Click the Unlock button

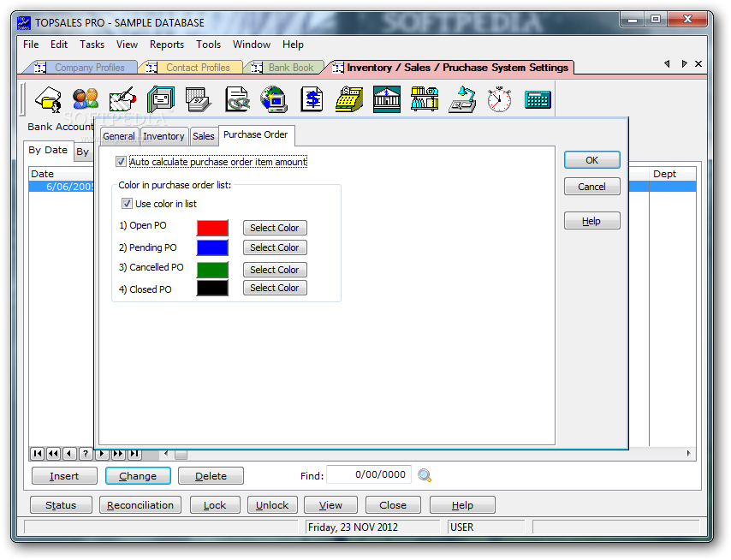[272, 505]
